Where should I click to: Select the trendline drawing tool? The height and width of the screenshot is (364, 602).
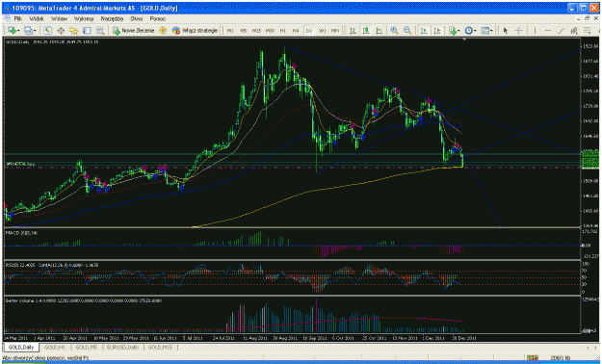point(561,31)
